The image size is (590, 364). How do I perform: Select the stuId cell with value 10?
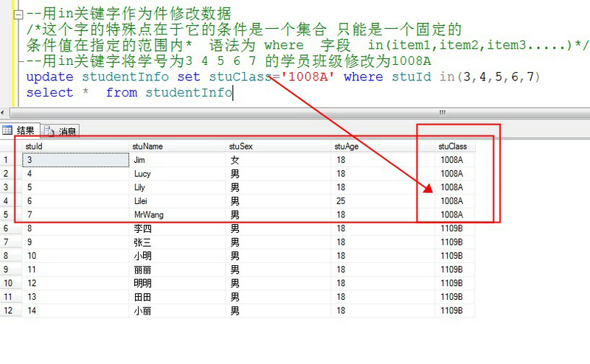pos(76,256)
